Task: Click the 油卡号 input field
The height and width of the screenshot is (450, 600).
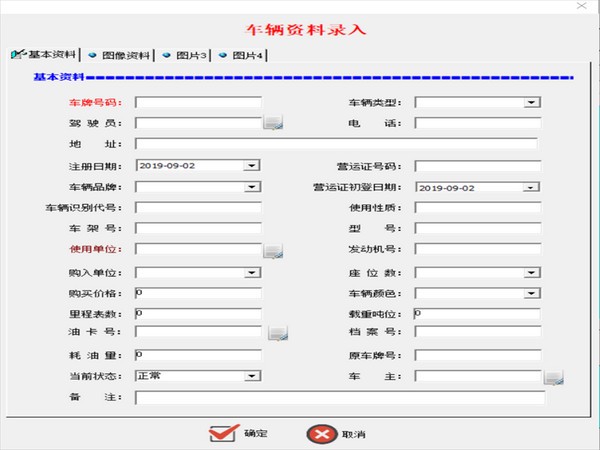Action: 198,332
